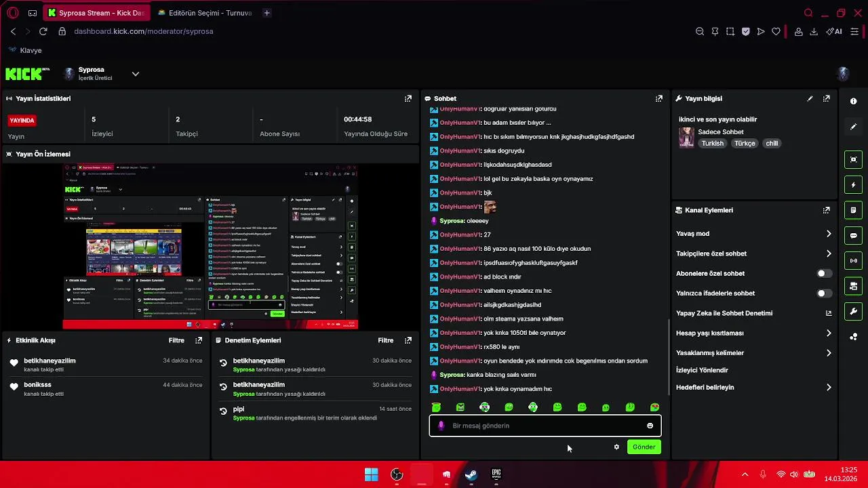Image resolution: width=868 pixels, height=488 pixels.
Task: Click the zoom out magnifier in toolbar
Action: point(700,31)
